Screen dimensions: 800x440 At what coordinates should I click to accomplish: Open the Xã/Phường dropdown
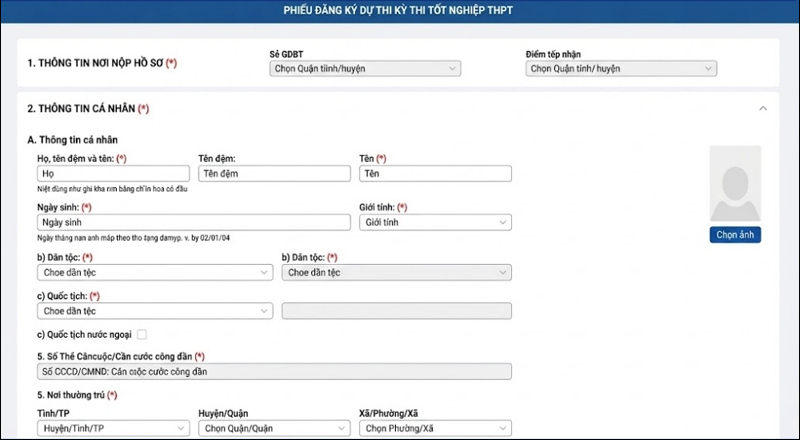435,428
